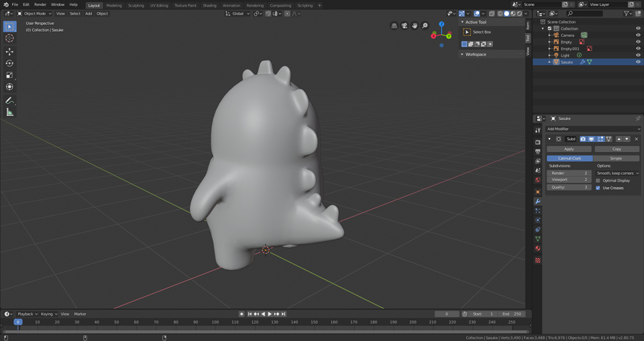
Task: Expand the Workspace panel
Action: (x=462, y=54)
